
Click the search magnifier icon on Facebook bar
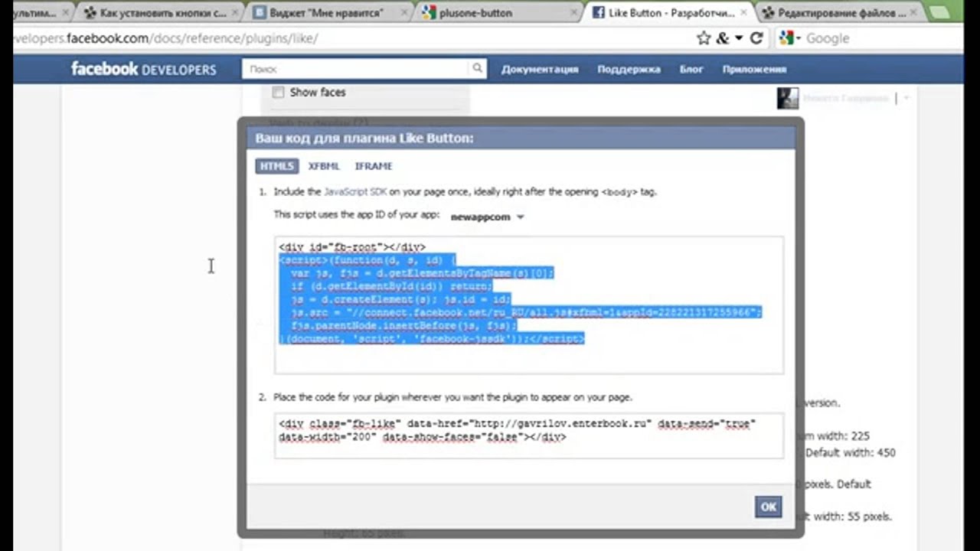coord(477,69)
